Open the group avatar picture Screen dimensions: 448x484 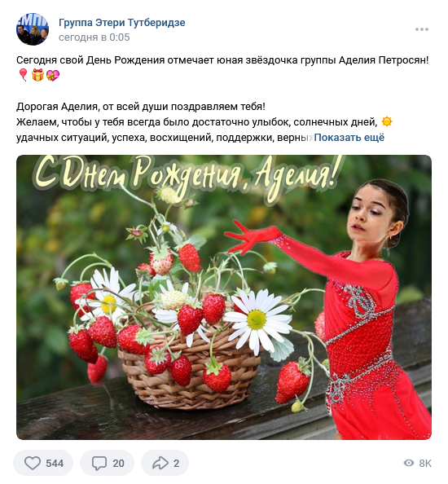pyautogui.click(x=33, y=29)
